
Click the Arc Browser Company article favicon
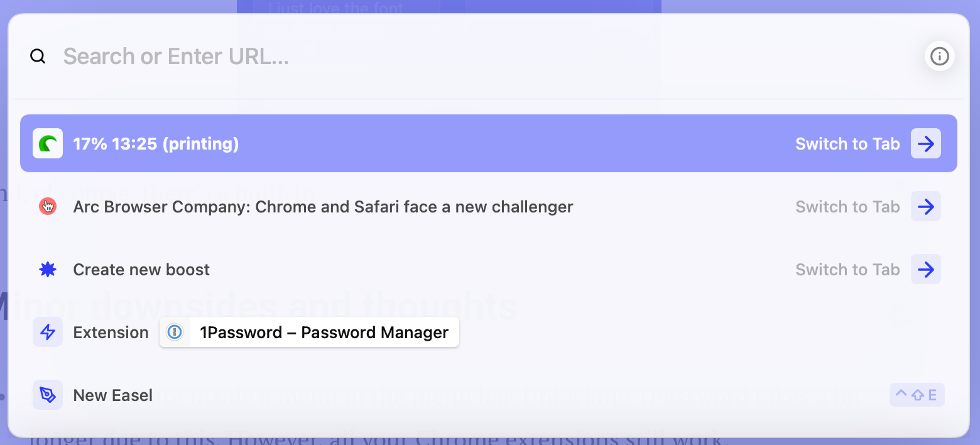pos(48,206)
